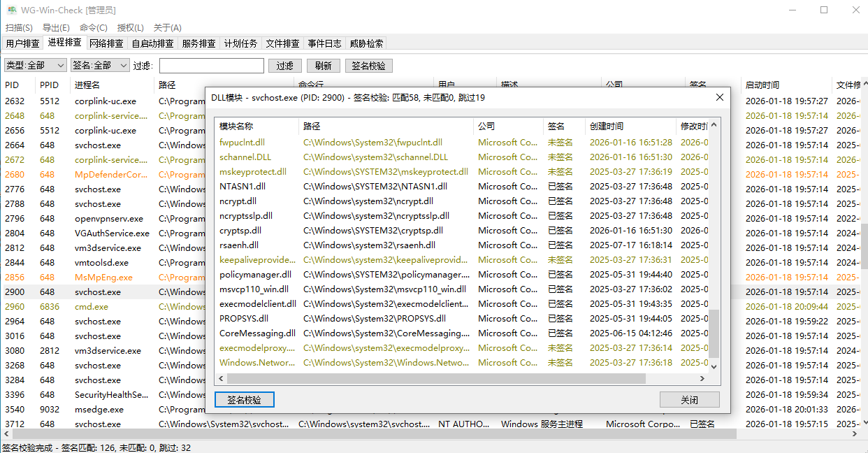The image size is (868, 453).
Task: Open the 类型:全部 dropdown
Action: tap(35, 65)
